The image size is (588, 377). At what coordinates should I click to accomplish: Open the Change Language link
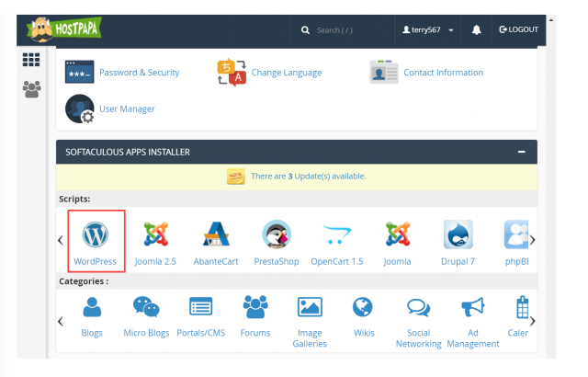(287, 73)
